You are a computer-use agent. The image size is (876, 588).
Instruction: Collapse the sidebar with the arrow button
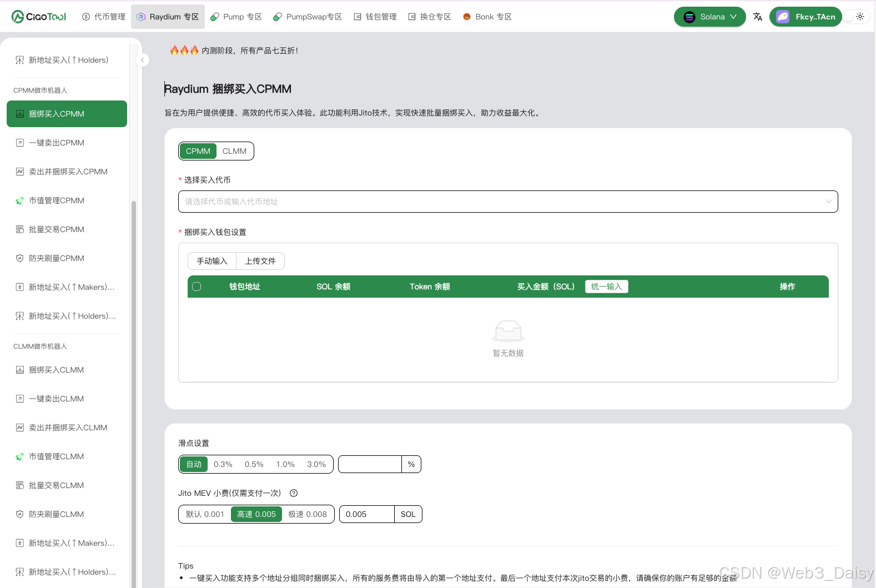click(x=143, y=60)
